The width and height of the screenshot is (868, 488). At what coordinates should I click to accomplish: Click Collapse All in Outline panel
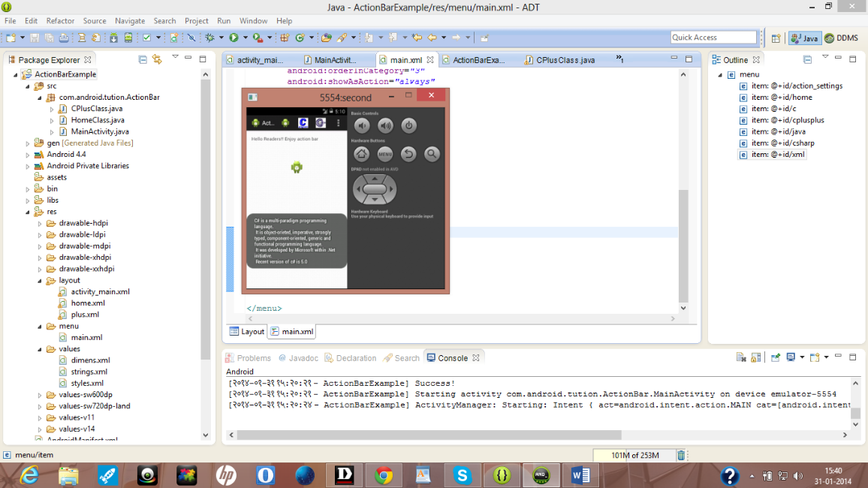pos(808,59)
